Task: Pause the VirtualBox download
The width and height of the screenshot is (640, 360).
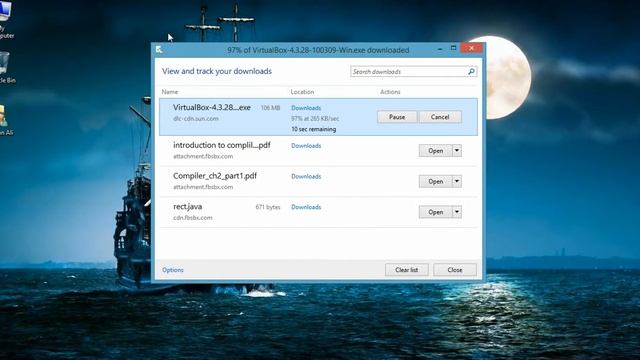Action: coord(397,117)
